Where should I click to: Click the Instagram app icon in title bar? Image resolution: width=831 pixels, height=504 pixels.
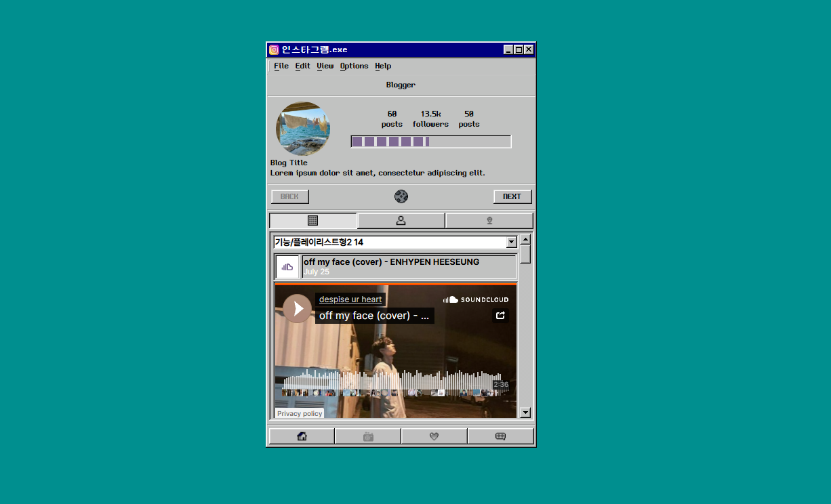(274, 49)
